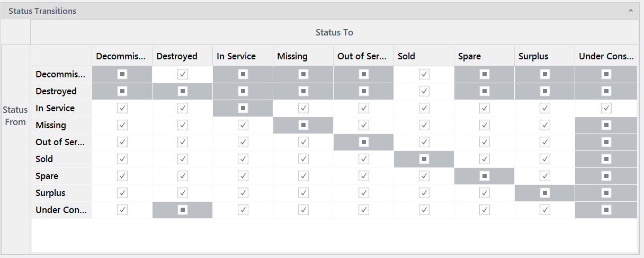Toggle Under Construction to Destroyed checkbox
This screenshot has height=258, width=644.
coord(183,210)
